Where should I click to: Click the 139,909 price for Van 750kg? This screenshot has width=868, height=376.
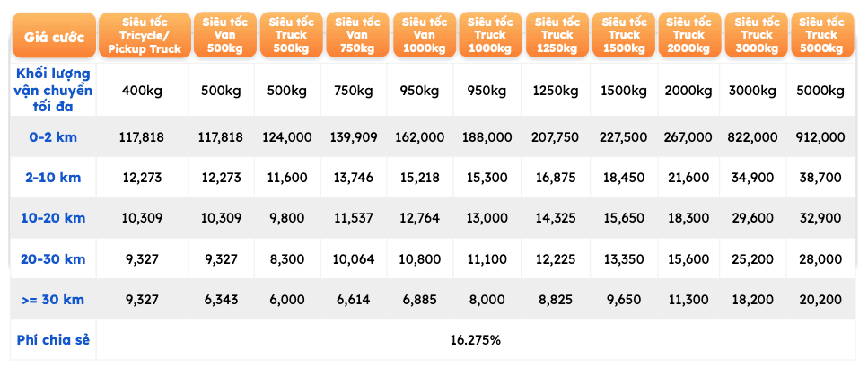tap(352, 137)
